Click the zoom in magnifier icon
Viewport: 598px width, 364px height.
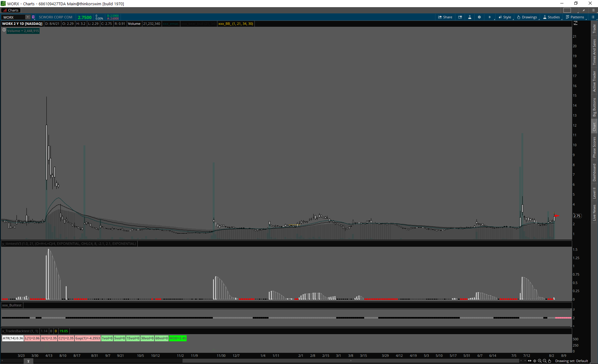[x=540, y=361]
